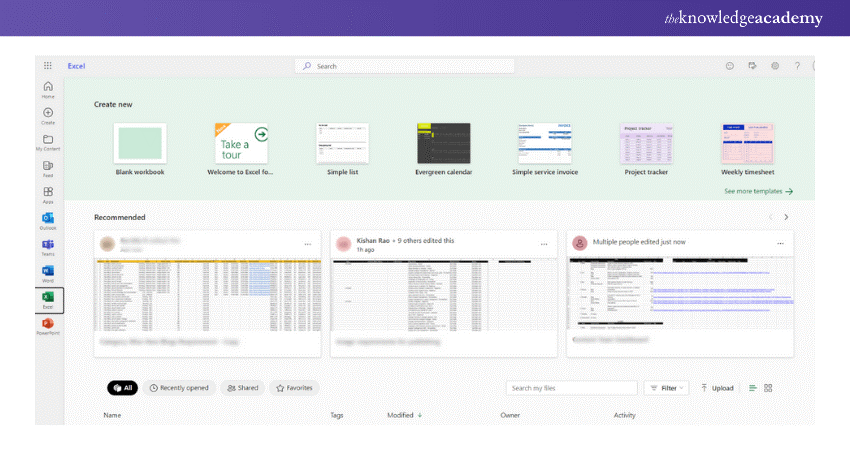Sort files by the Modified column
850x450 pixels.
coord(405,414)
